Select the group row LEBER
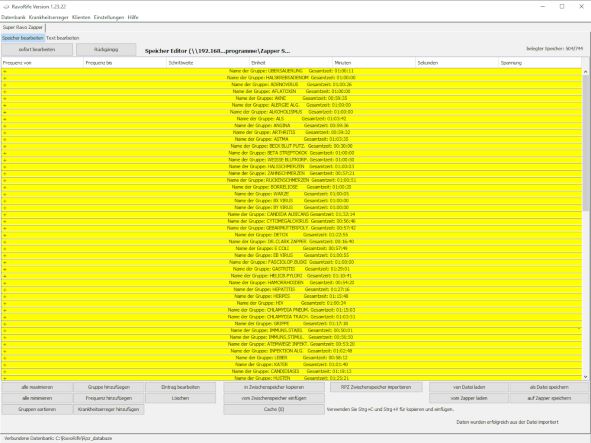 point(292,358)
